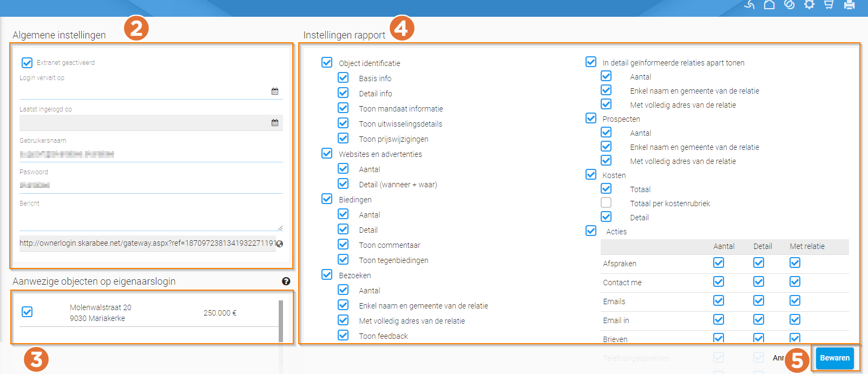Screen dimensions: 868x374
Task: Go to the home icon in header
Action: click(769, 5)
